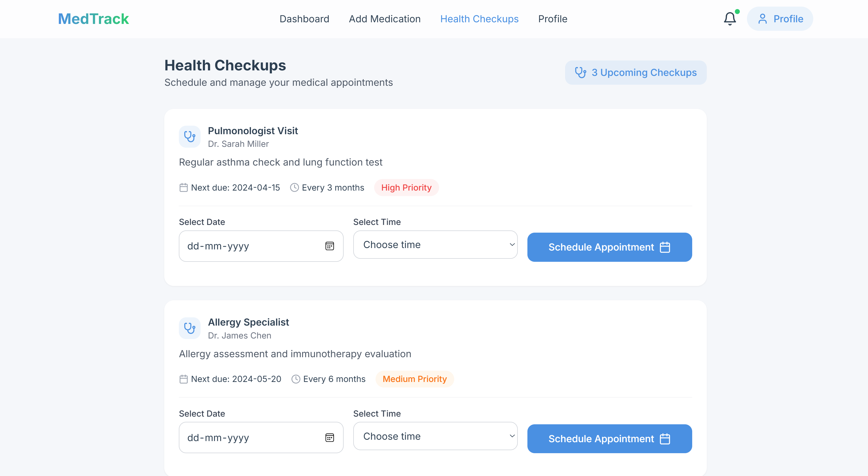Click Dr. Sarah Miller name
Image resolution: width=868 pixels, height=476 pixels.
tap(238, 144)
